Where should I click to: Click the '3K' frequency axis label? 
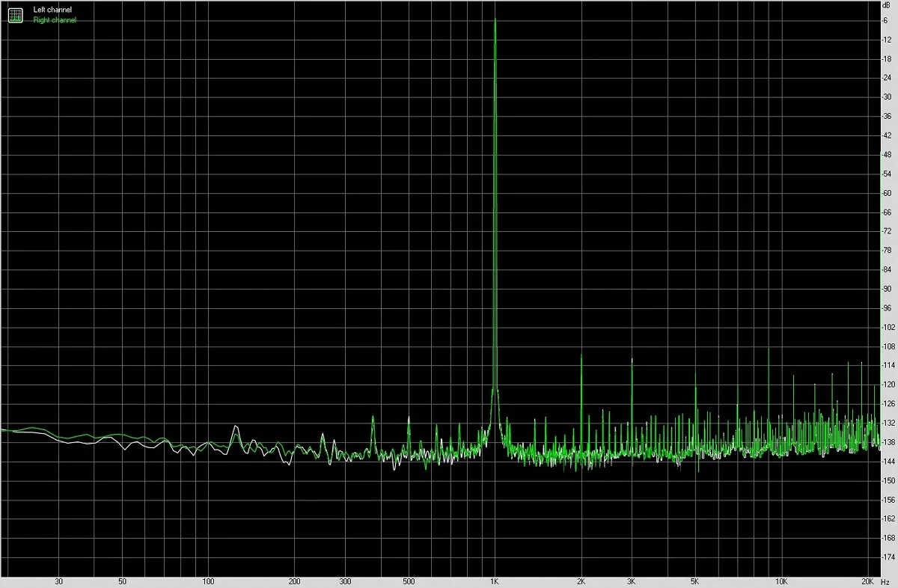click(x=632, y=581)
